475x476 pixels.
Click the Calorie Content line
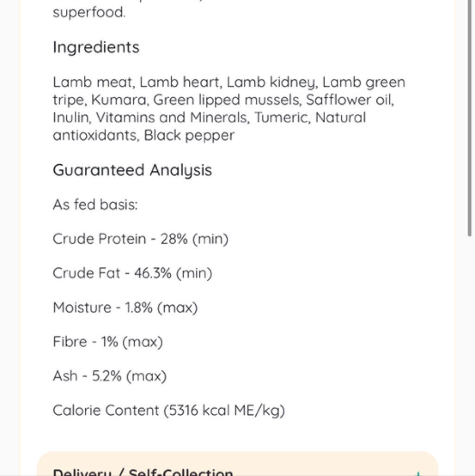coord(169,411)
